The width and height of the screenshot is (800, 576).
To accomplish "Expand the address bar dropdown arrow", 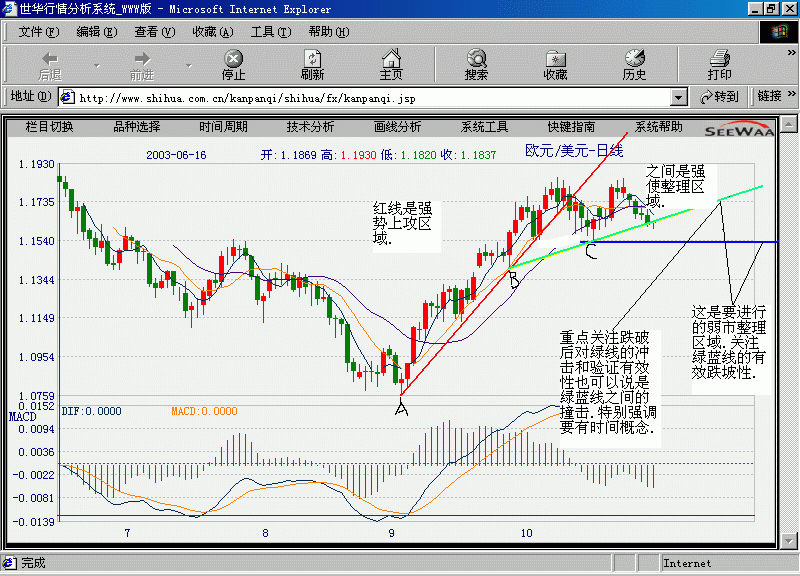I will (678, 97).
